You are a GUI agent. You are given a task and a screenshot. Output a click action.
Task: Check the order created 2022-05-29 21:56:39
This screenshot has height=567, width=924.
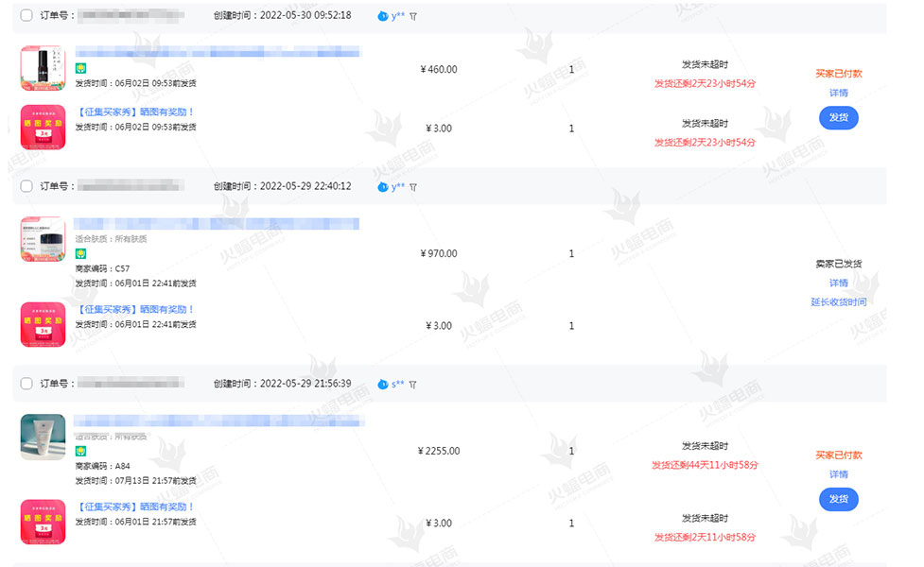[x=26, y=385]
